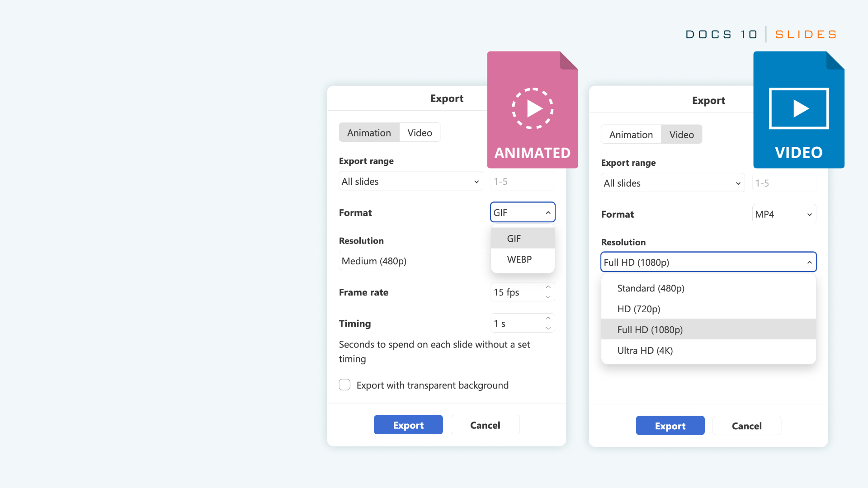Image resolution: width=868 pixels, height=488 pixels.
Task: Choose GIF option in format list
Action: 523,238
